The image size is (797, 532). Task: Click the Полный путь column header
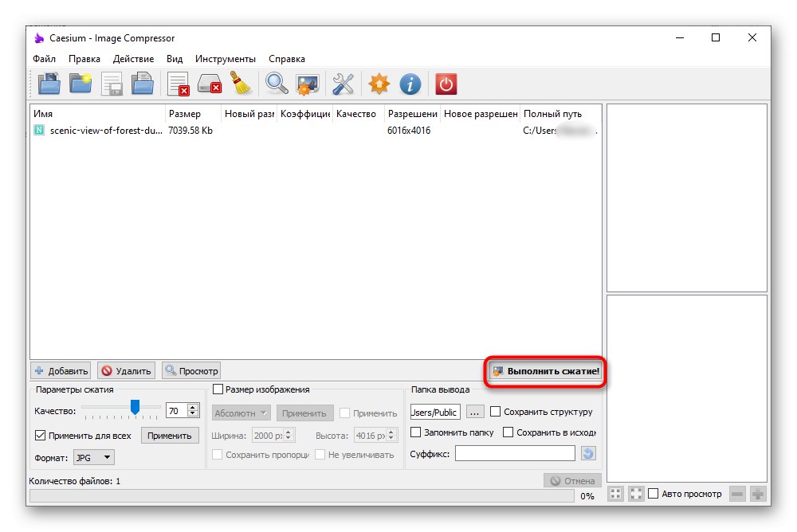[562, 114]
